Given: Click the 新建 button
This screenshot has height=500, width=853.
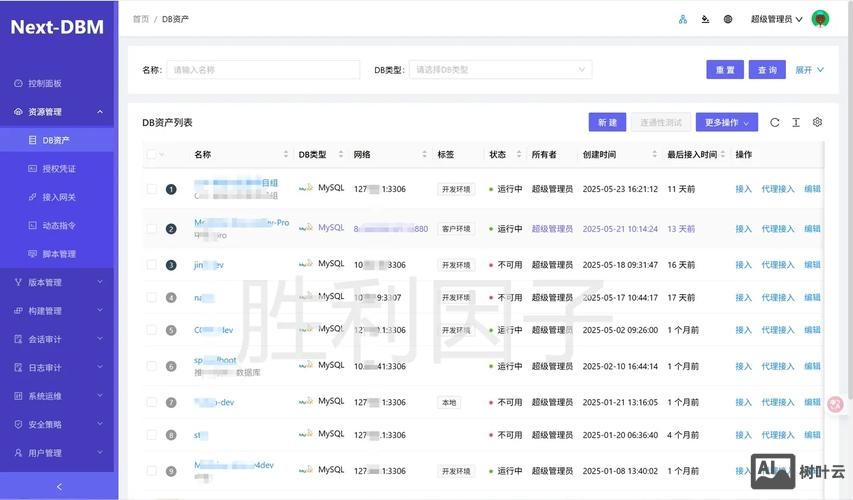Looking at the screenshot, I should (607, 122).
